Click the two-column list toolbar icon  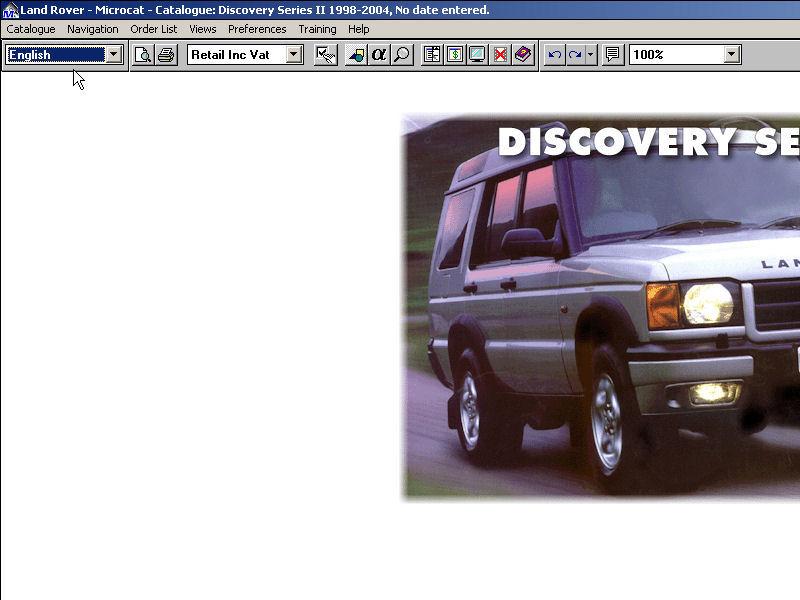click(x=432, y=55)
